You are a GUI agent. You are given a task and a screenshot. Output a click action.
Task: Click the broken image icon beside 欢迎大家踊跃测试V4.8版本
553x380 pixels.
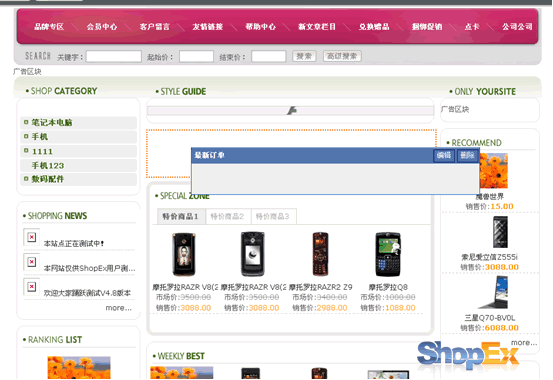31,286
